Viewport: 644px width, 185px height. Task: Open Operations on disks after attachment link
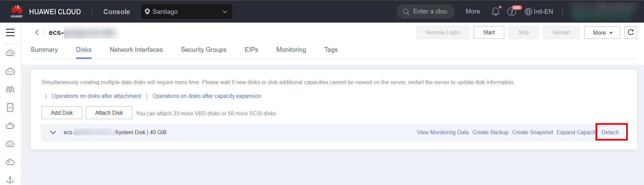pos(96,96)
